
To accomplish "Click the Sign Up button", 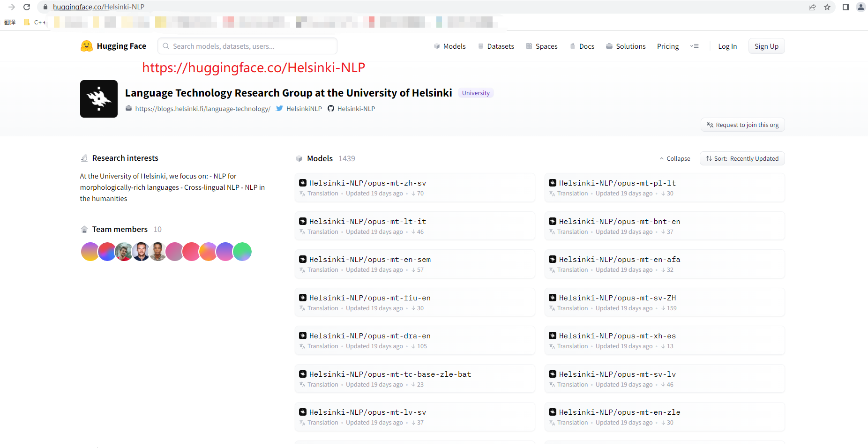I will point(766,46).
